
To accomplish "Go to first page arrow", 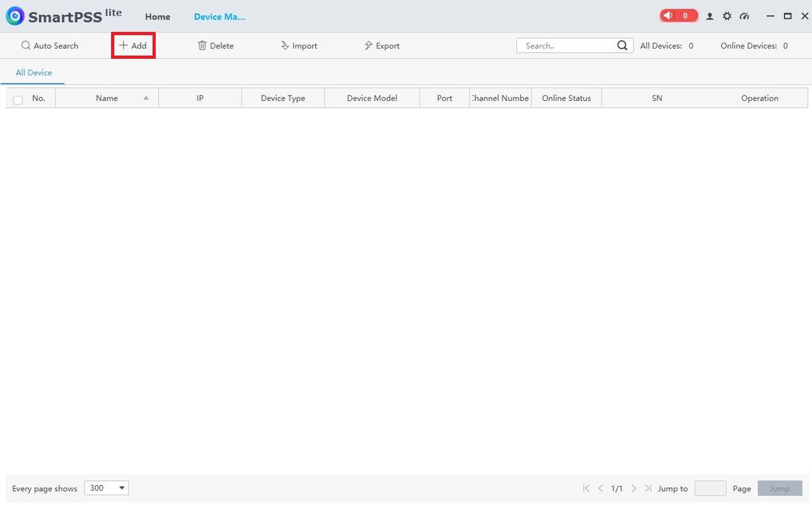I will coord(586,488).
